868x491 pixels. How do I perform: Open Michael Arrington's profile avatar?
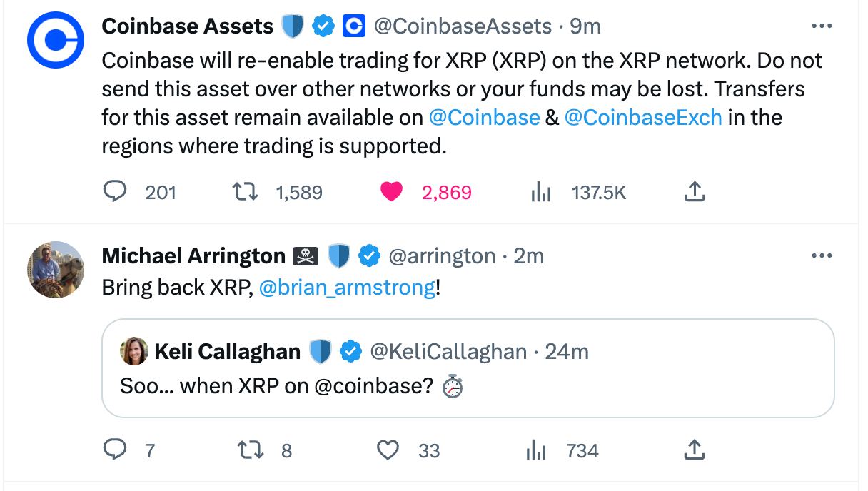(x=56, y=270)
